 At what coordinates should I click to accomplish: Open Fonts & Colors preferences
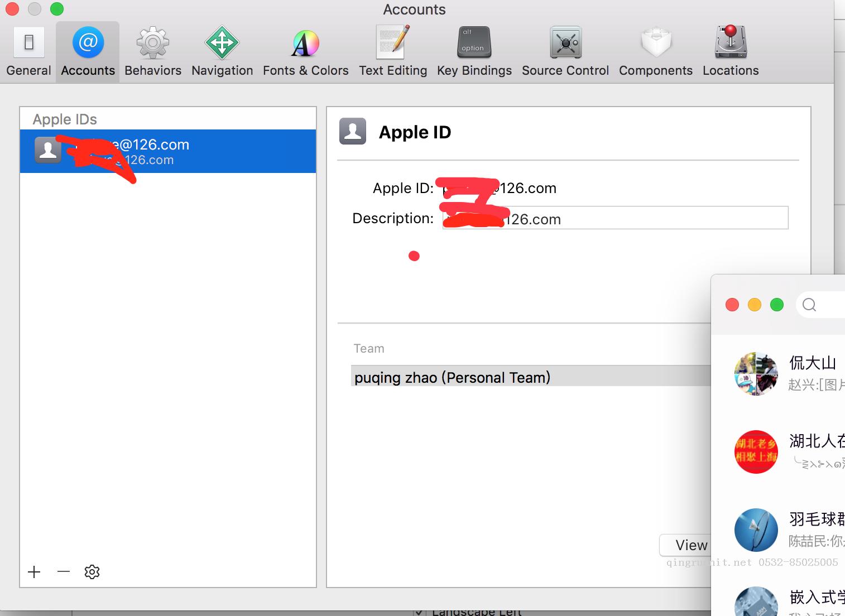pyautogui.click(x=305, y=51)
